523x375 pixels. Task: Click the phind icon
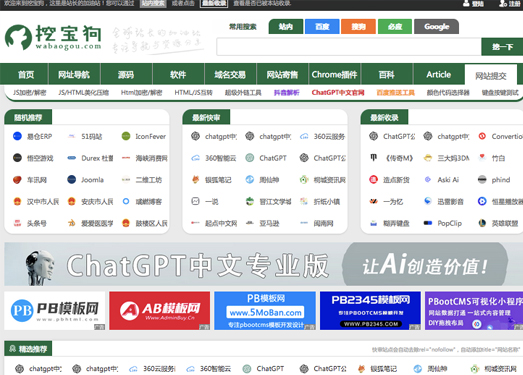coord(482,179)
